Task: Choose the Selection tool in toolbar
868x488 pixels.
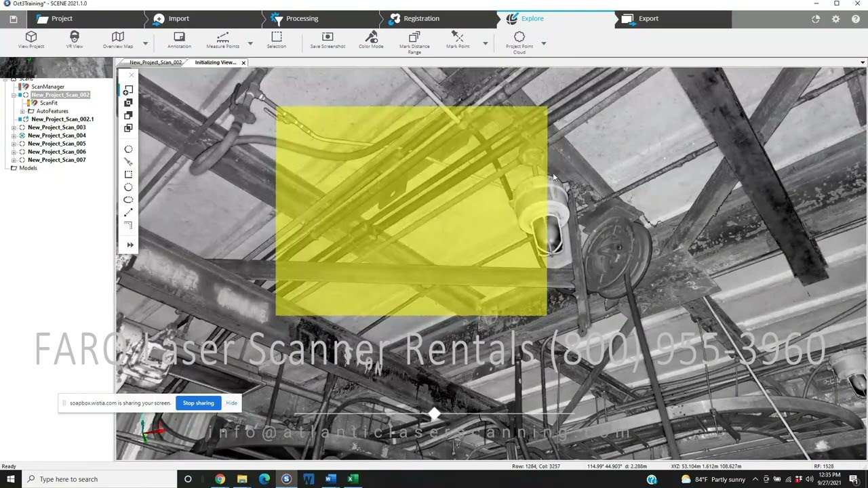Action: (277, 40)
